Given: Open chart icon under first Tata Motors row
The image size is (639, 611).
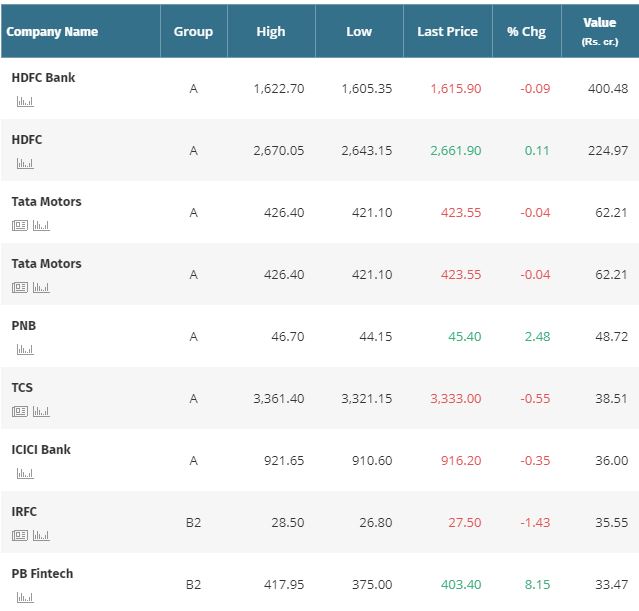Looking at the screenshot, I should pyautogui.click(x=41, y=226).
